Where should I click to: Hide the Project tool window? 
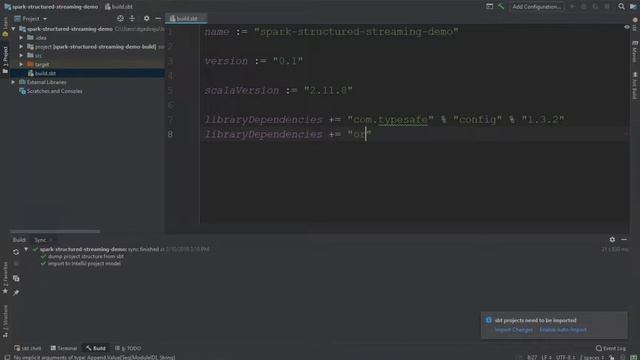[x=158, y=18]
